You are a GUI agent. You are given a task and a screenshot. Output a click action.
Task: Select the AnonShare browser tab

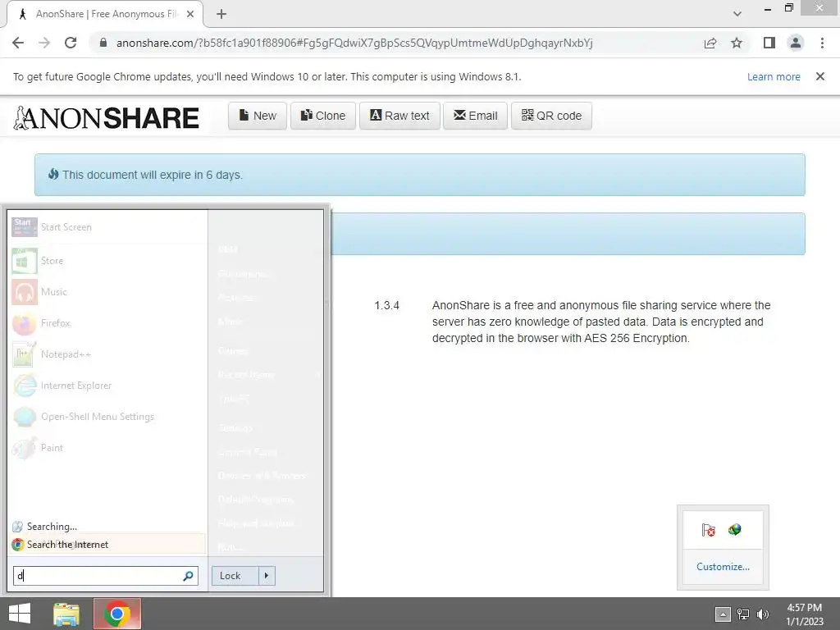(105, 14)
